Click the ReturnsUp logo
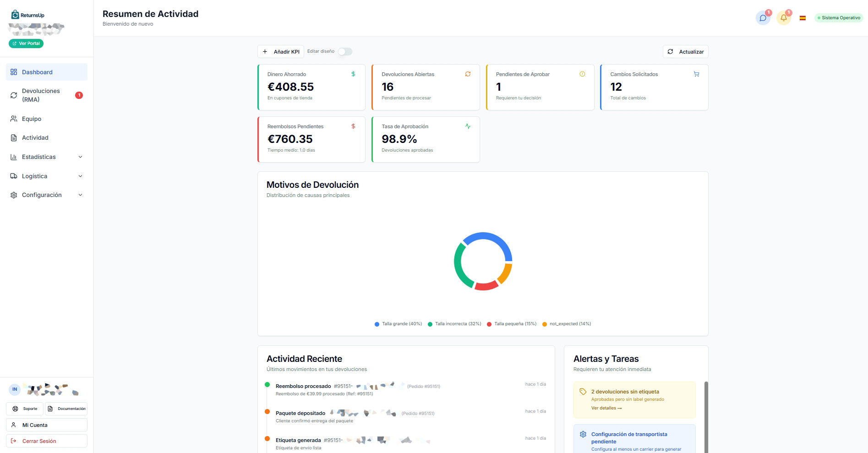 (28, 15)
